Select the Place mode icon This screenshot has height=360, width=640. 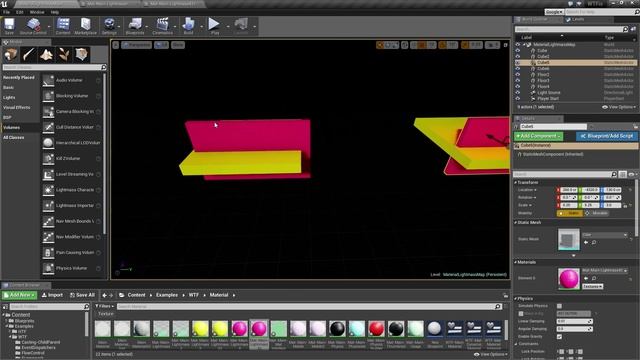click(11, 54)
